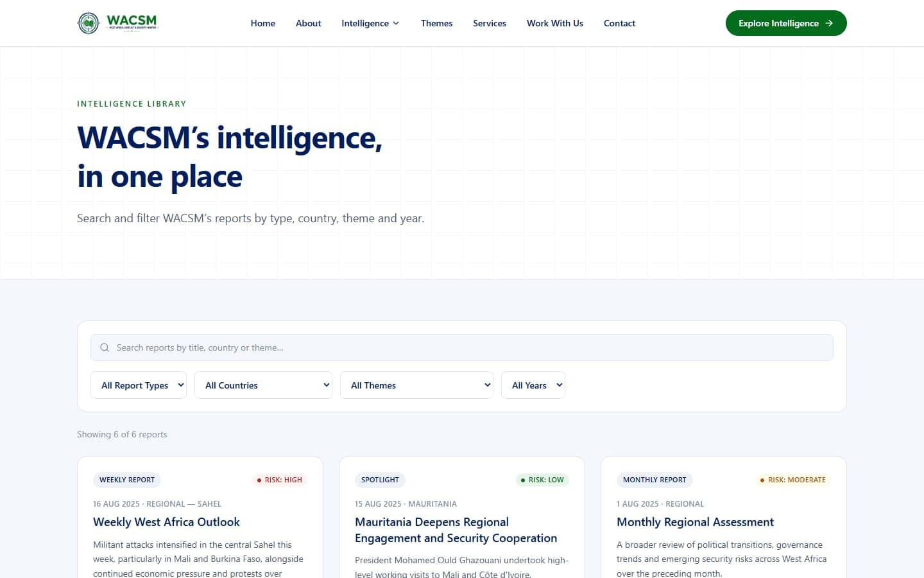Screen dimensions: 924x578
Task: Open the All Years dropdown
Action: coord(533,385)
